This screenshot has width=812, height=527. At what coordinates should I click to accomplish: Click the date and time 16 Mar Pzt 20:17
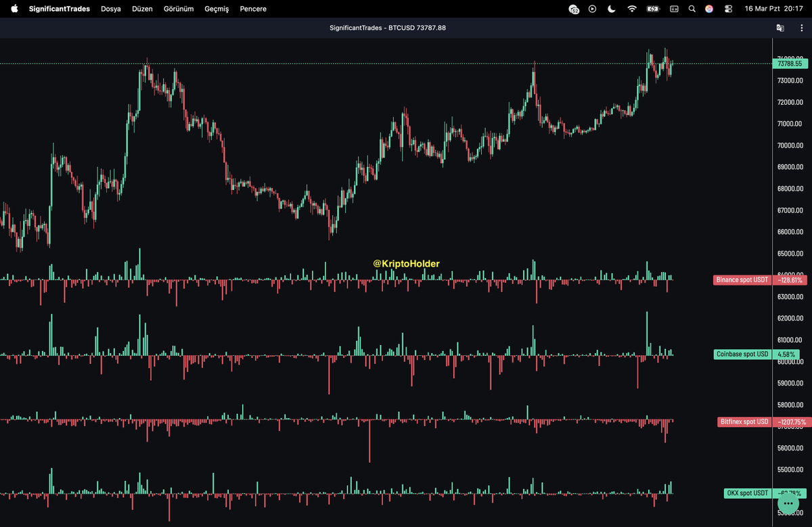[773, 9]
